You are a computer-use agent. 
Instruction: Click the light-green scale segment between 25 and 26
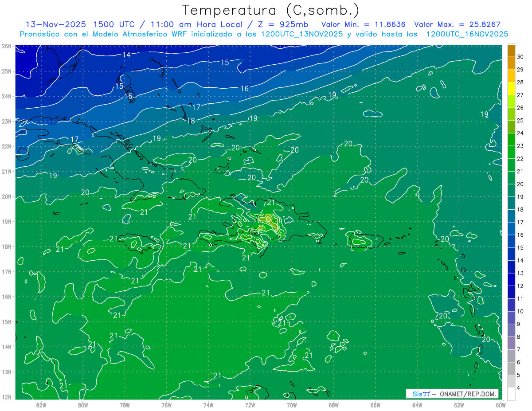(511, 114)
